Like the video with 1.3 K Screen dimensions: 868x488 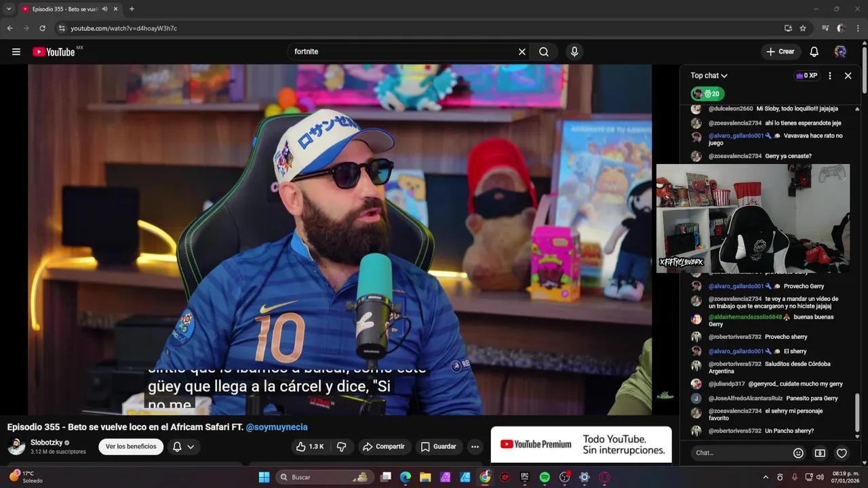coord(310,447)
